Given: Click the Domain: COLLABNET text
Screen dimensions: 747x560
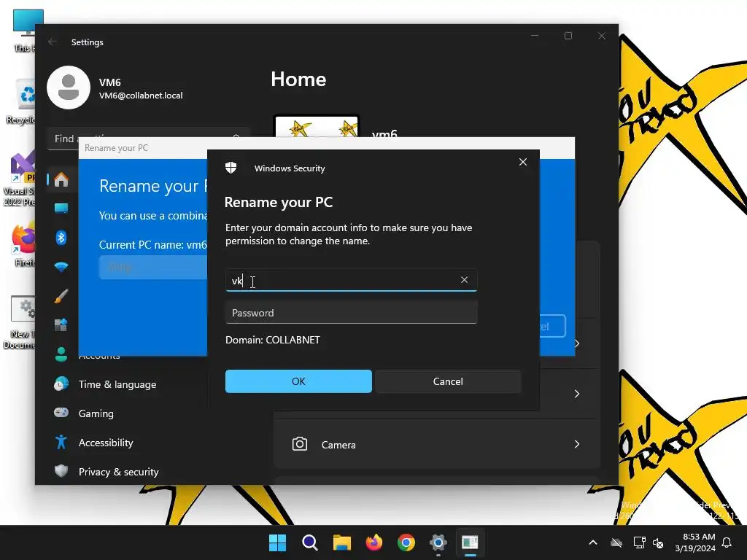Looking at the screenshot, I should [x=273, y=340].
